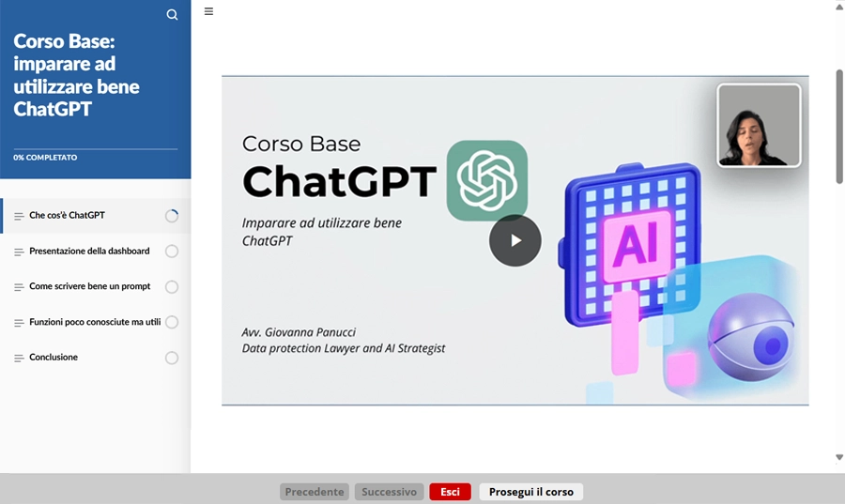Click the text 'Avv. Giovanna Panucci'

tap(299, 332)
